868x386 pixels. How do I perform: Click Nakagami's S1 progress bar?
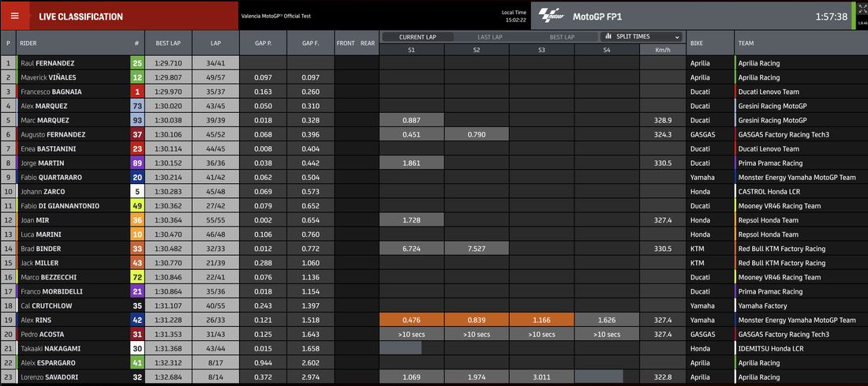pyautogui.click(x=400, y=348)
